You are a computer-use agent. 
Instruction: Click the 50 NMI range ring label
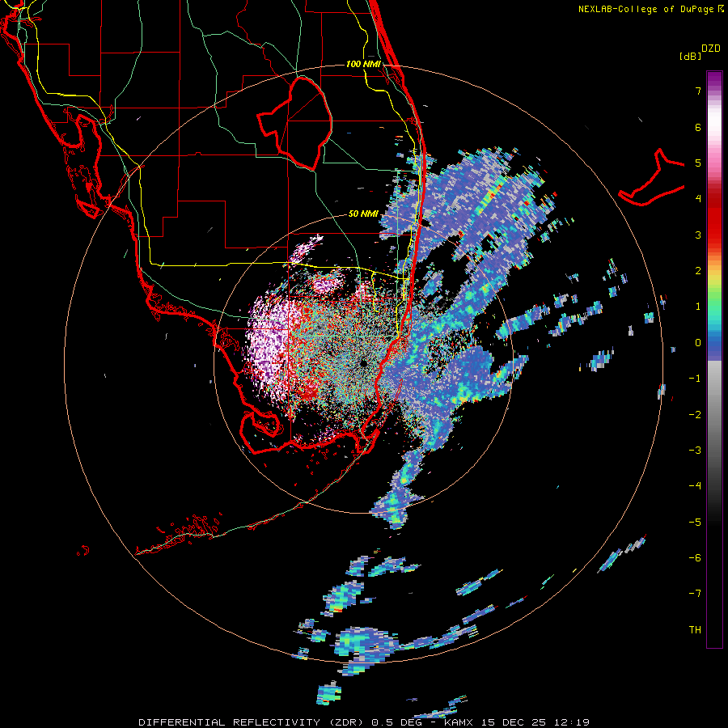[363, 214]
